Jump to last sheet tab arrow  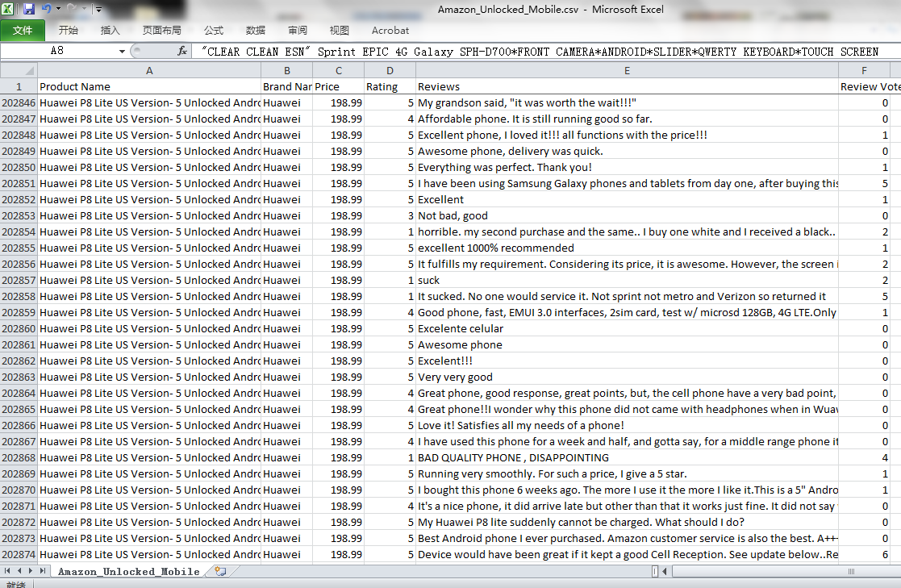point(42,571)
